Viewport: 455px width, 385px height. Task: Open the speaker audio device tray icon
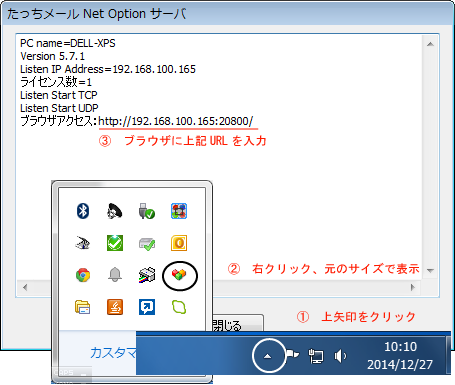coord(115,211)
